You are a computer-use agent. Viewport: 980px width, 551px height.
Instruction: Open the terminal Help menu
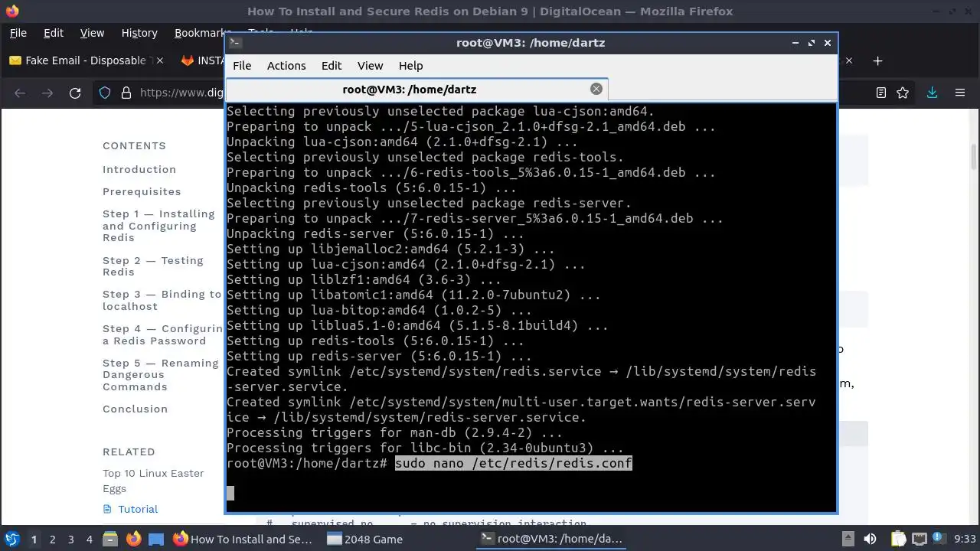tap(410, 66)
